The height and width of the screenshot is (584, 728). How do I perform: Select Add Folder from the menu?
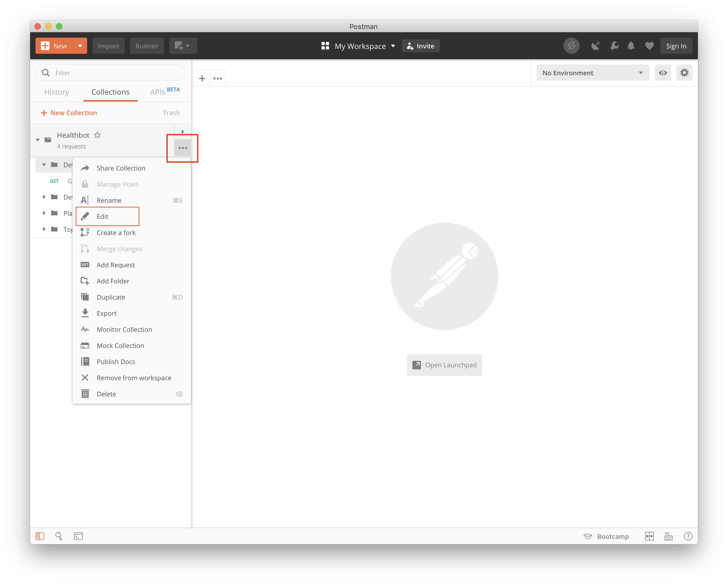pos(131,281)
